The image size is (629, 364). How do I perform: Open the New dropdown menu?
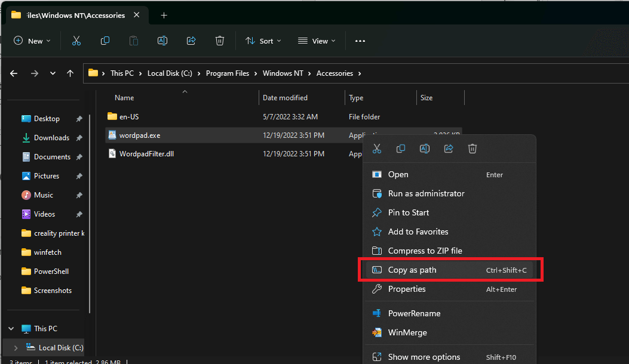tap(32, 41)
